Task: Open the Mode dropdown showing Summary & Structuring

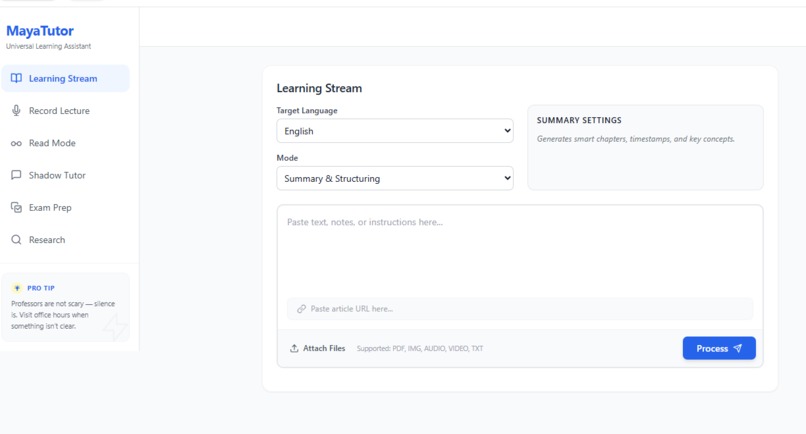Action: (x=395, y=178)
